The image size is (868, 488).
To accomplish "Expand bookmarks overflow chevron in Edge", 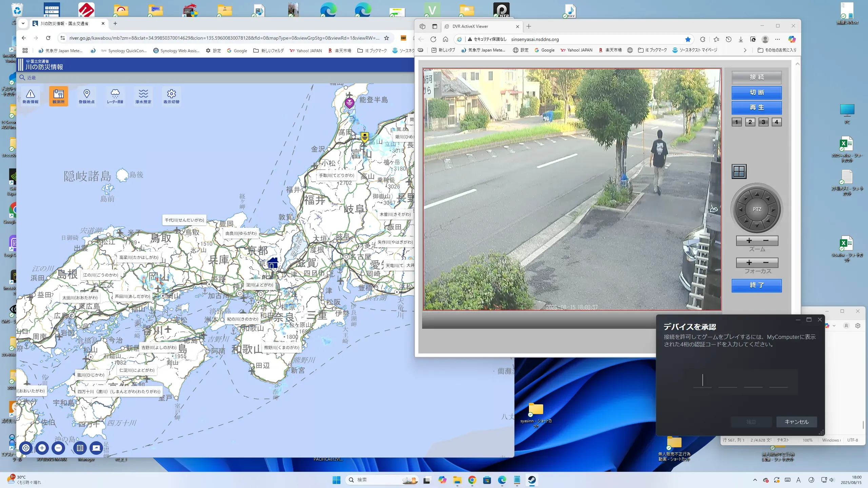I will click(745, 50).
